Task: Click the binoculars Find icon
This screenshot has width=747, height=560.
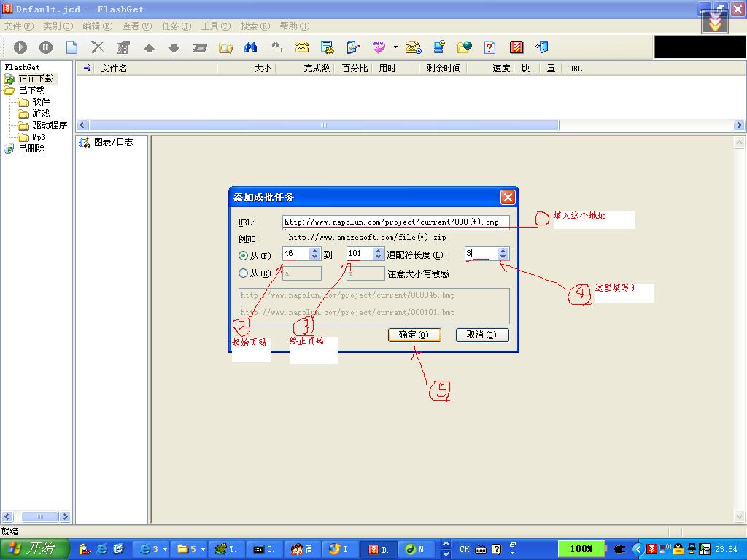Action: [x=251, y=47]
